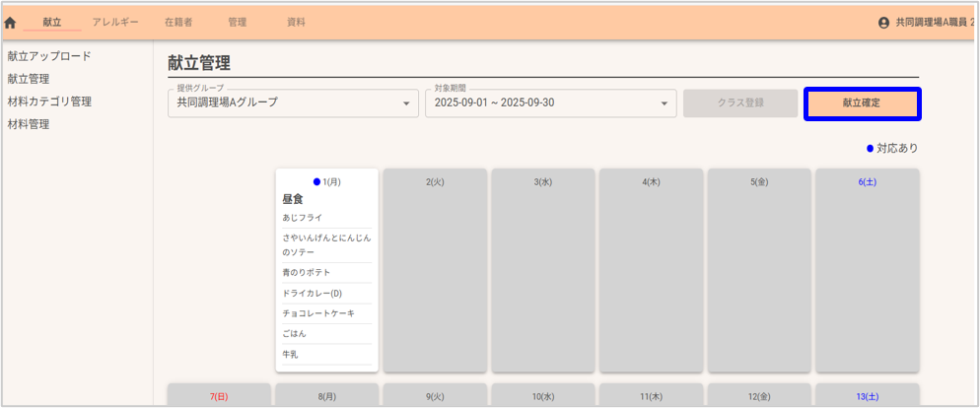Click the ドライカレー(D) menu item
Screen dimensions: 980x408
(312, 293)
